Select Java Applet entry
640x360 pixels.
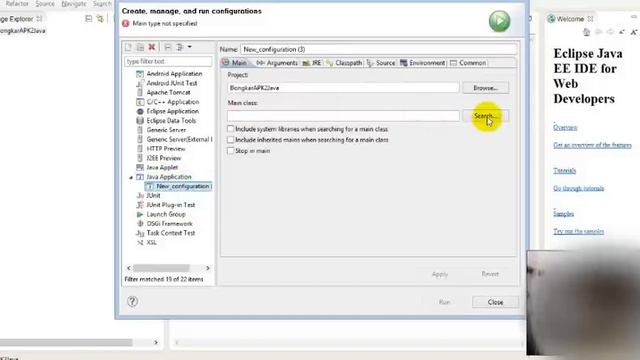click(x=162, y=168)
